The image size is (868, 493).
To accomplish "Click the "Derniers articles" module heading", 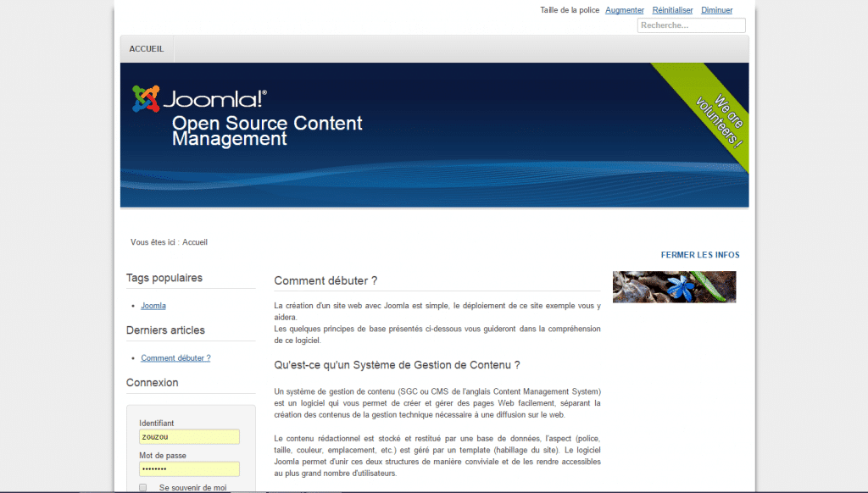I will pyautogui.click(x=165, y=330).
